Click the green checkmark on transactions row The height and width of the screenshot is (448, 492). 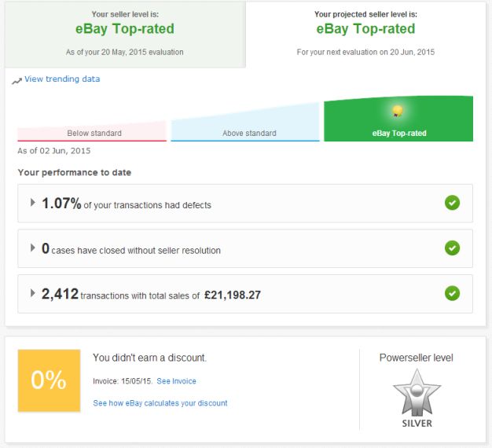point(452,294)
